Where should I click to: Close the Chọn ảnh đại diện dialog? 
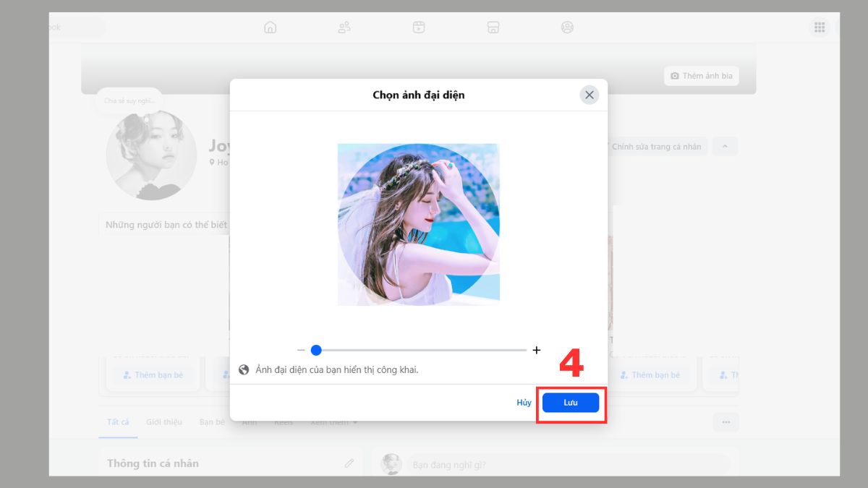(x=590, y=95)
